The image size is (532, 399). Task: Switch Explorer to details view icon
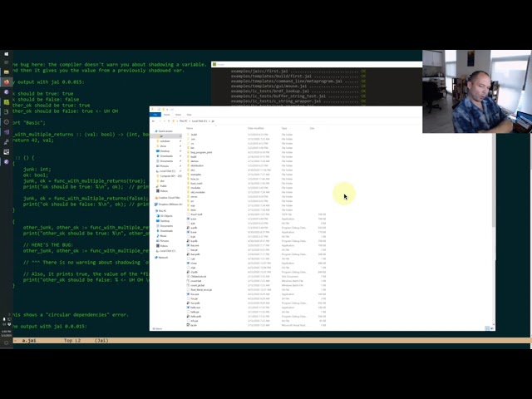tap(487, 328)
